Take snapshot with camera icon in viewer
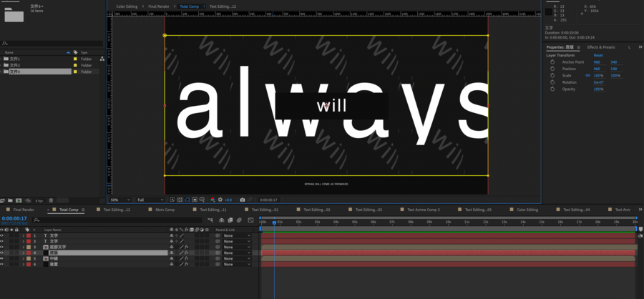The image size is (644, 299). point(243,200)
